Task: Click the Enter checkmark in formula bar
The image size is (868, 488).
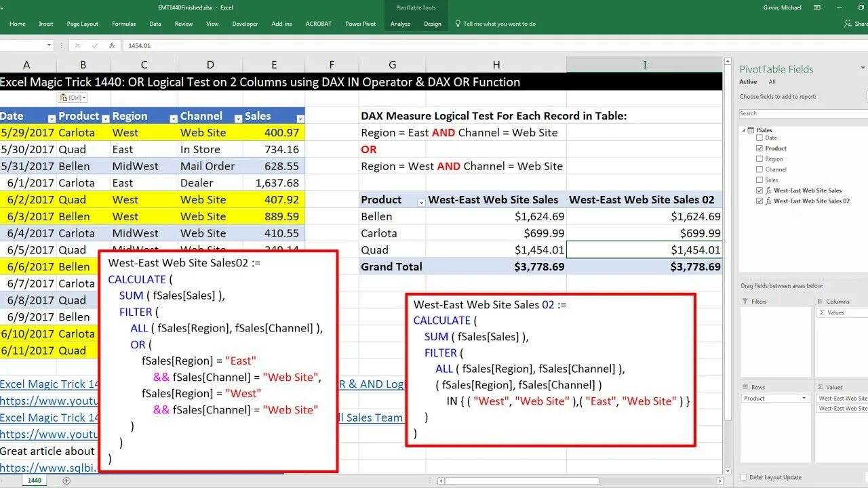Action: point(95,45)
